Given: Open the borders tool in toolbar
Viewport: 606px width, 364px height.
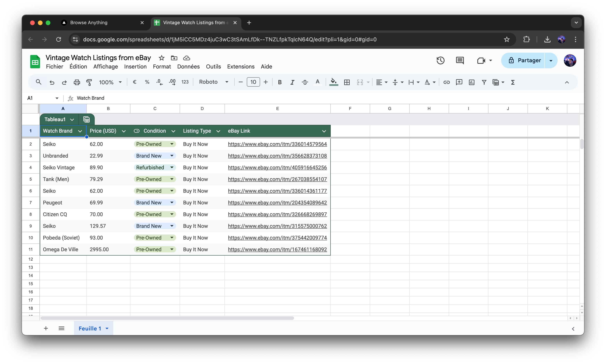Looking at the screenshot, I should pyautogui.click(x=347, y=82).
